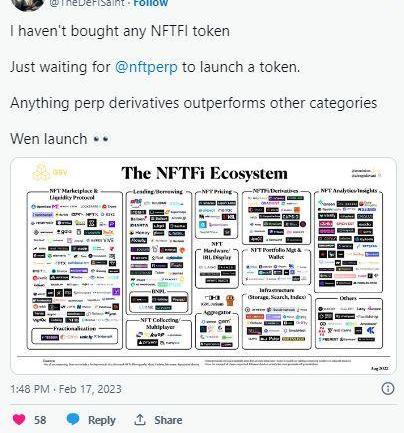
Task: Click the Others section of the infographic
Action: tap(348, 322)
